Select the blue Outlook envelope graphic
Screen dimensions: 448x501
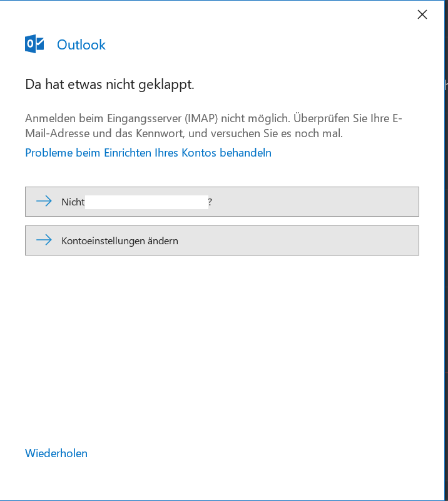tap(34, 44)
